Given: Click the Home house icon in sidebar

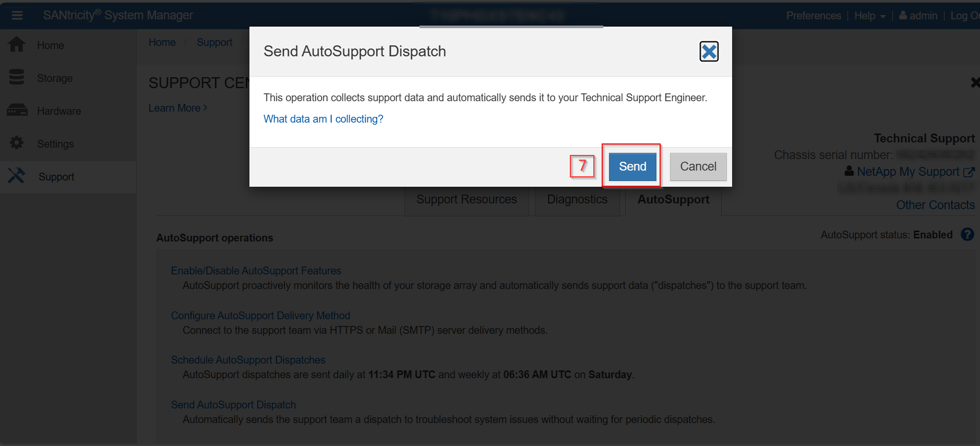Looking at the screenshot, I should [x=17, y=45].
